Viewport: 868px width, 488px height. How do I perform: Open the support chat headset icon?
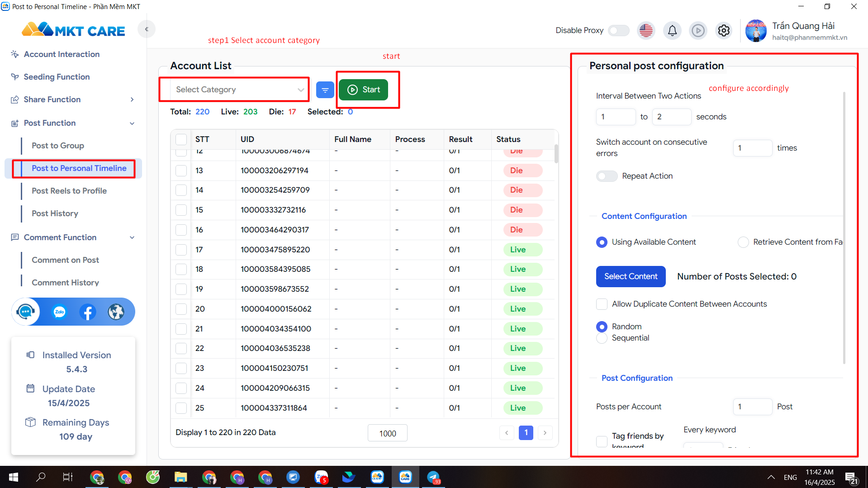tap(26, 312)
